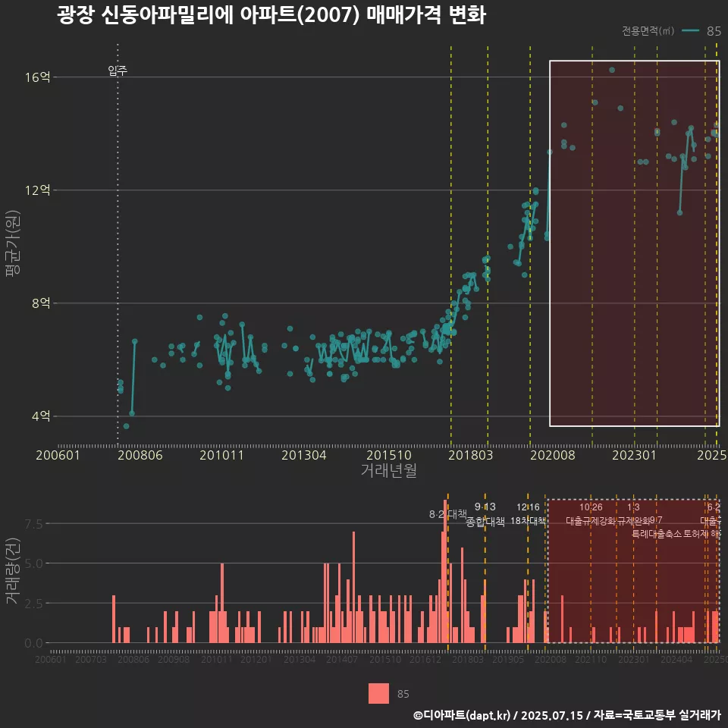Click the '입주' marker label

(118, 70)
